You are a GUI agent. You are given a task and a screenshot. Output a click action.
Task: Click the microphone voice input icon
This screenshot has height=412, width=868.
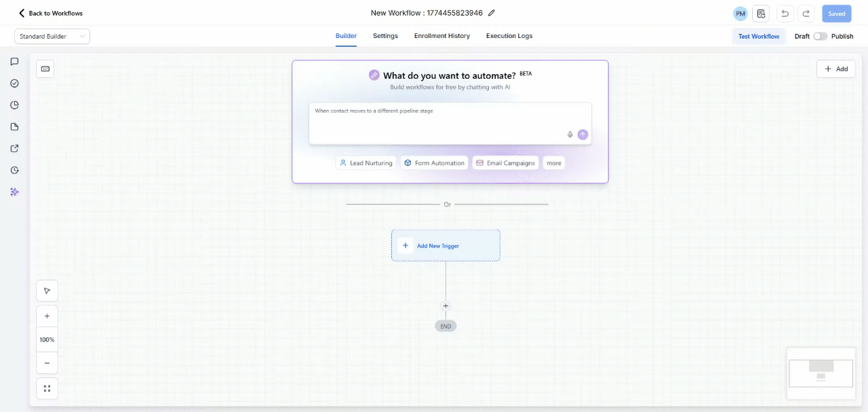[570, 134]
